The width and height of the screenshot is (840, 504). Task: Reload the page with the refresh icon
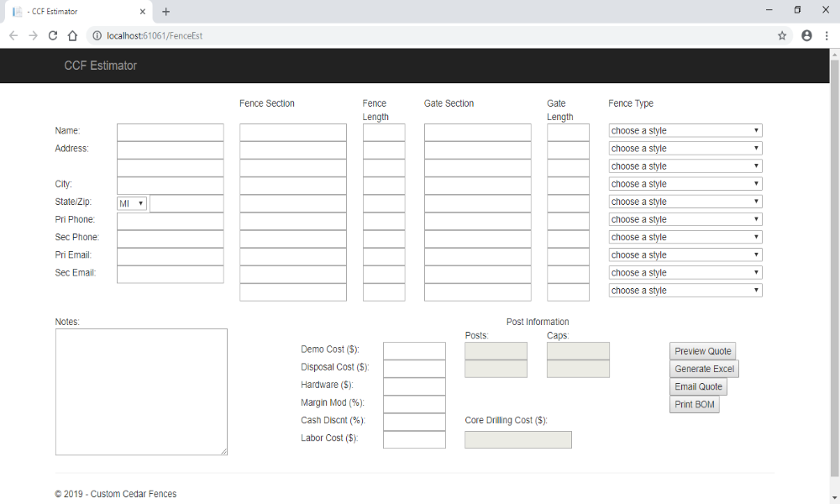[x=52, y=36]
